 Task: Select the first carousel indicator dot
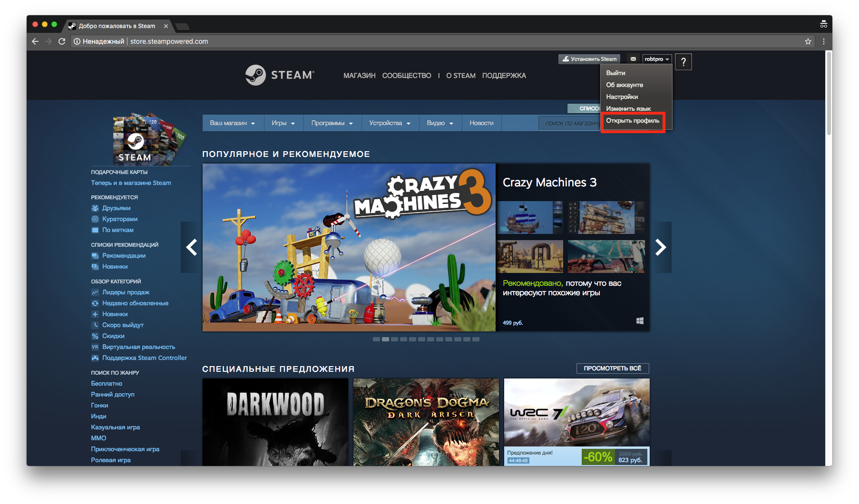(x=376, y=339)
